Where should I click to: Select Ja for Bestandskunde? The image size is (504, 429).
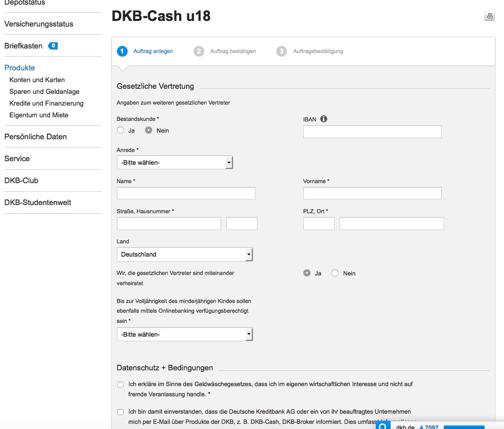point(121,130)
